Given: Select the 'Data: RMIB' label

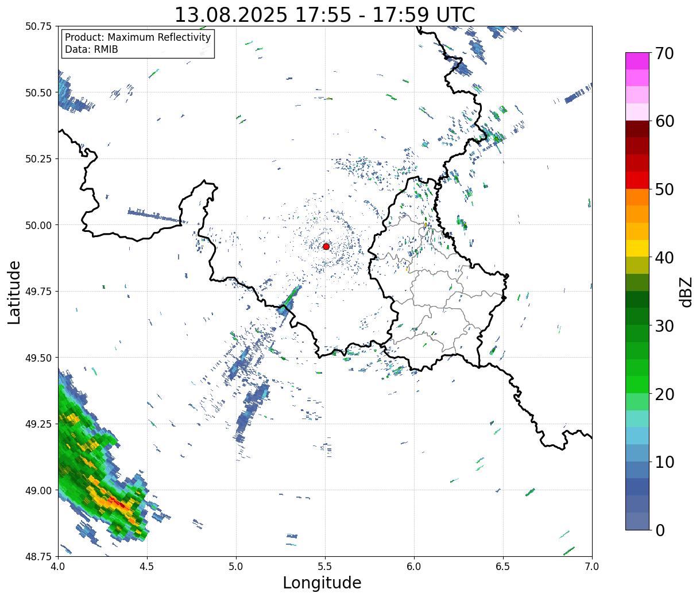Looking at the screenshot, I should (x=91, y=50).
